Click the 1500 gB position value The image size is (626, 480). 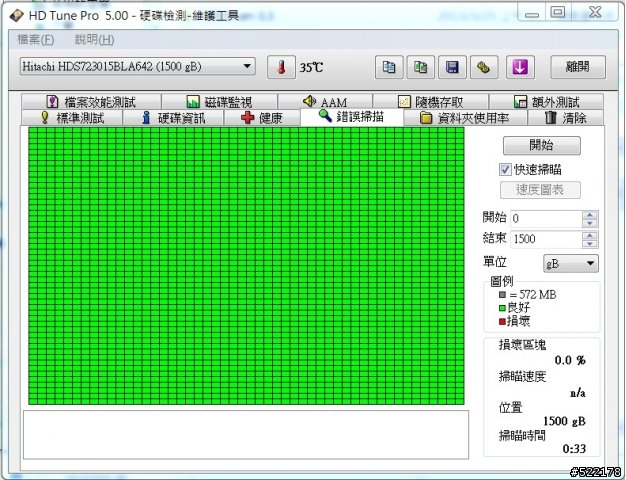[x=564, y=421]
